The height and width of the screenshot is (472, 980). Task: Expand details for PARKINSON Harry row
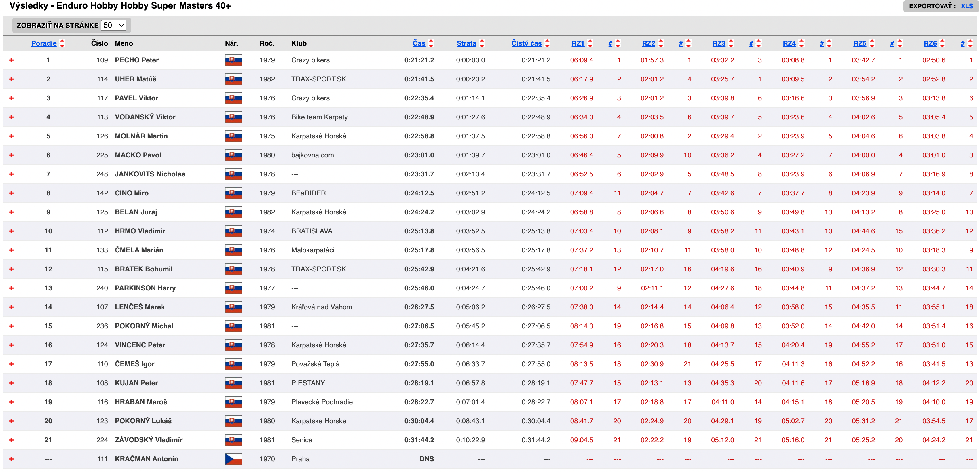pyautogui.click(x=11, y=288)
